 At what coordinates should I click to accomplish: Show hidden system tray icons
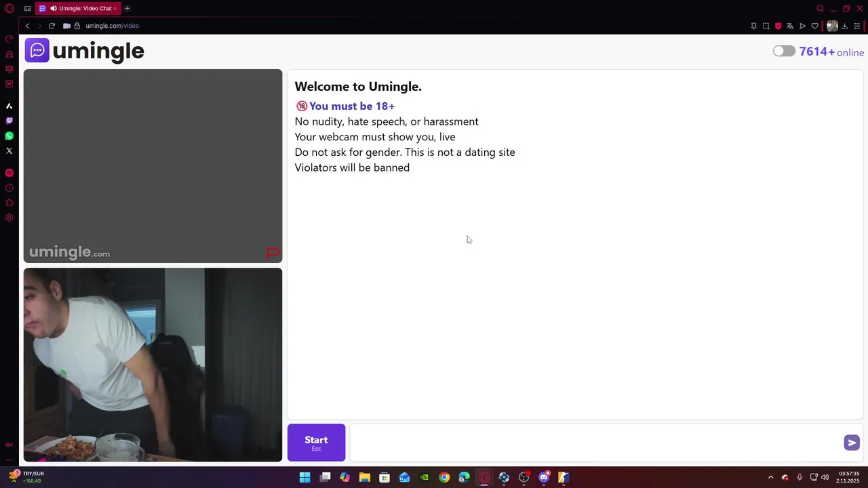[770, 477]
